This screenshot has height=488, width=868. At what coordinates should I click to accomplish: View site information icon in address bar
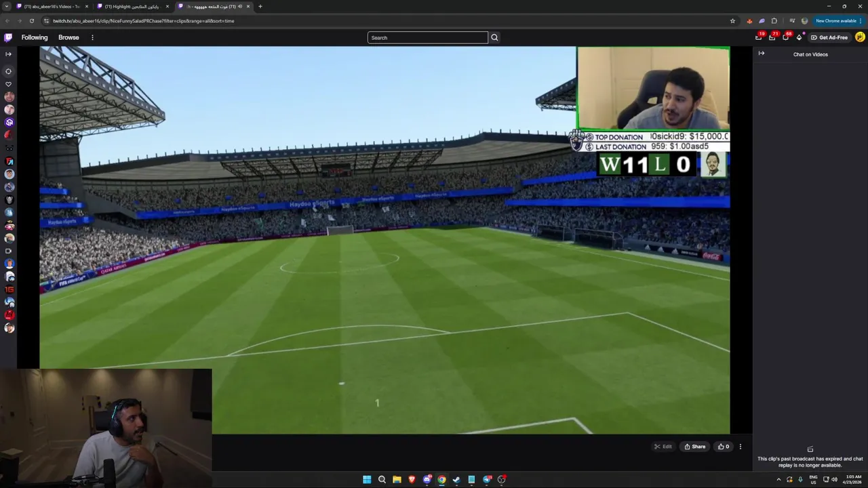pos(46,21)
